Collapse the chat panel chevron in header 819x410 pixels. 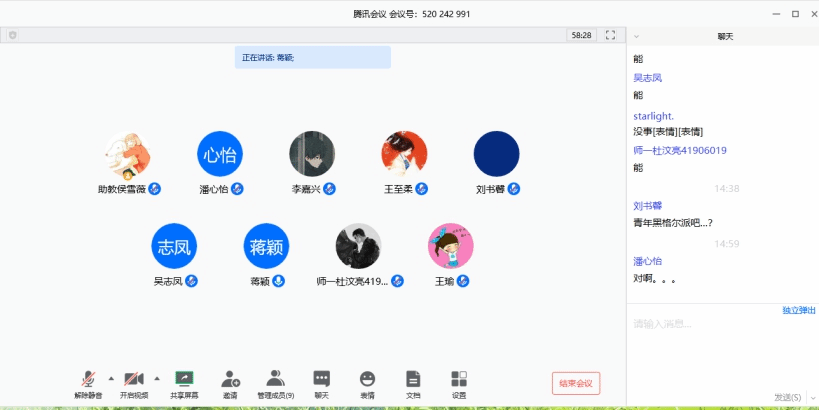click(x=637, y=36)
